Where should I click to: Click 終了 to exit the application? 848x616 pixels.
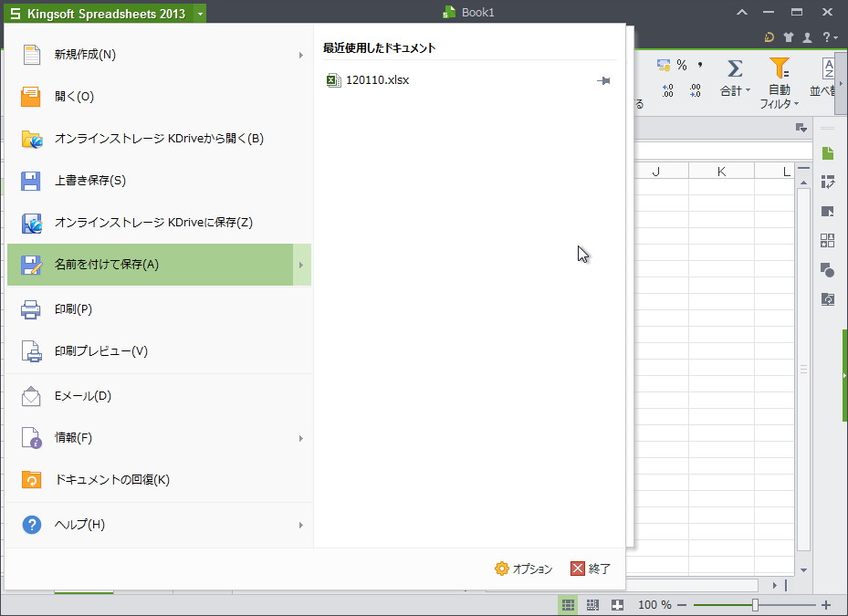click(x=592, y=568)
